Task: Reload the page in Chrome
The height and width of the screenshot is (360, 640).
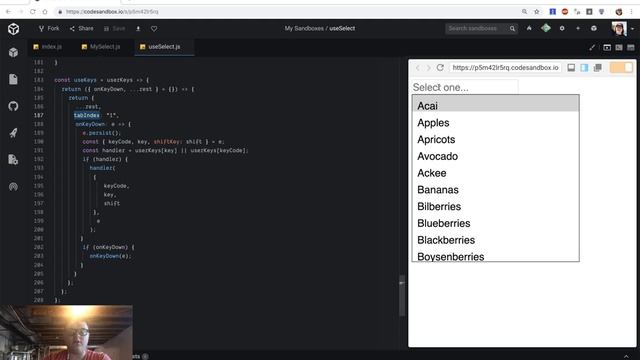Action: coord(33,12)
